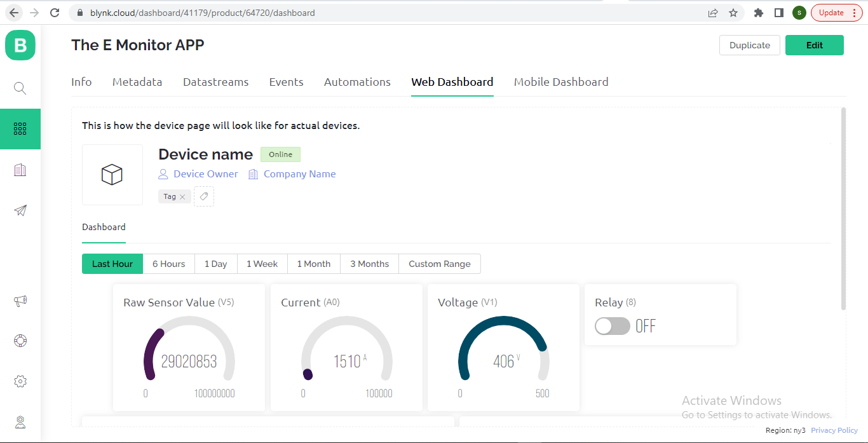The image size is (868, 443).
Task: Select the Last Hour time range
Action: pos(112,264)
